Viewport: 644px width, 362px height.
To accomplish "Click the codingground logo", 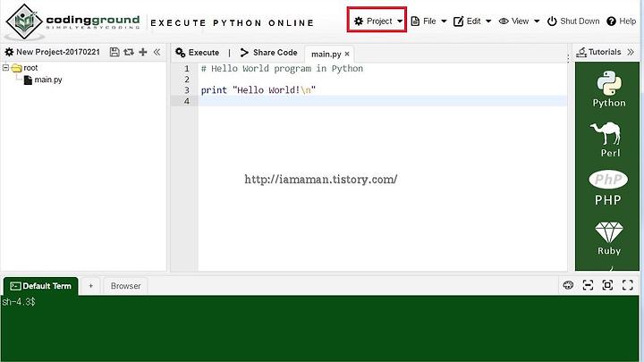I will point(73,21).
